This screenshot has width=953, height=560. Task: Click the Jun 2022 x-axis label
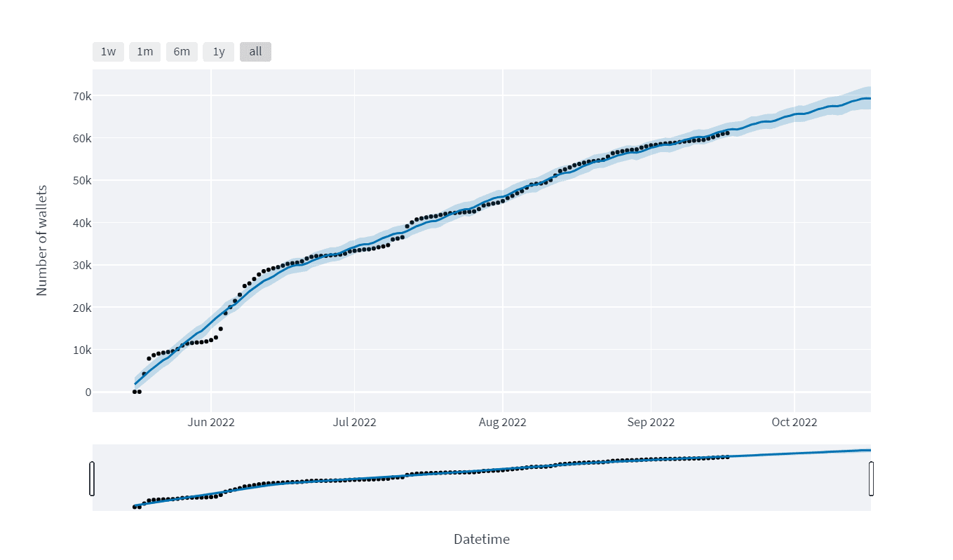211,422
